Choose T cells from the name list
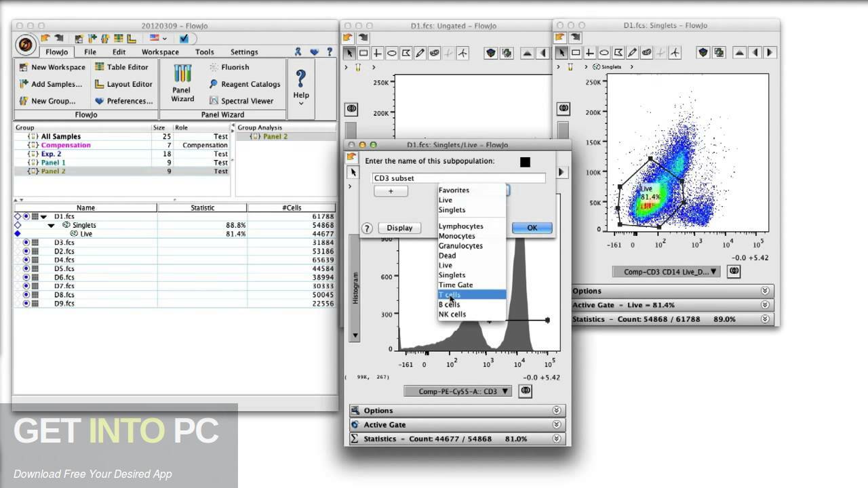 pos(472,295)
